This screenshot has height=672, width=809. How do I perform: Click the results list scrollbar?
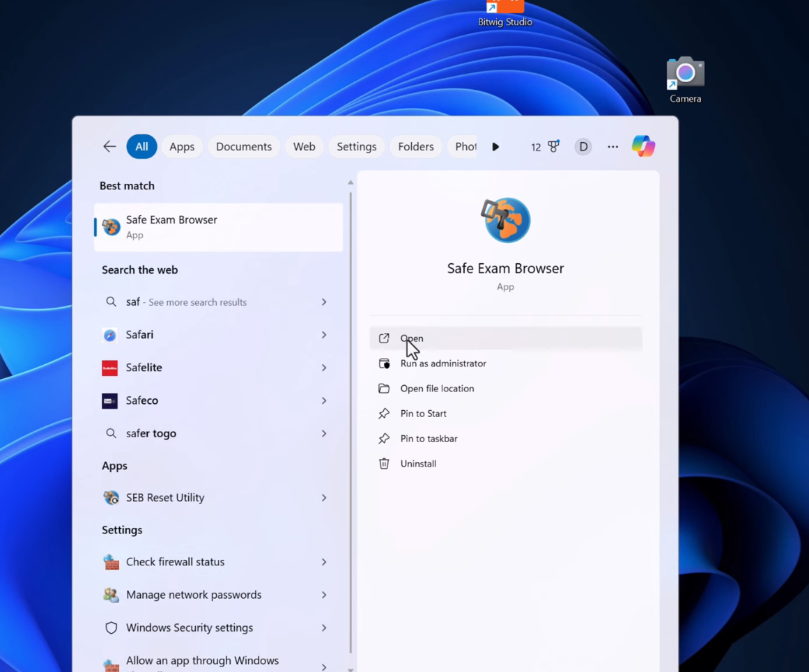[350, 423]
